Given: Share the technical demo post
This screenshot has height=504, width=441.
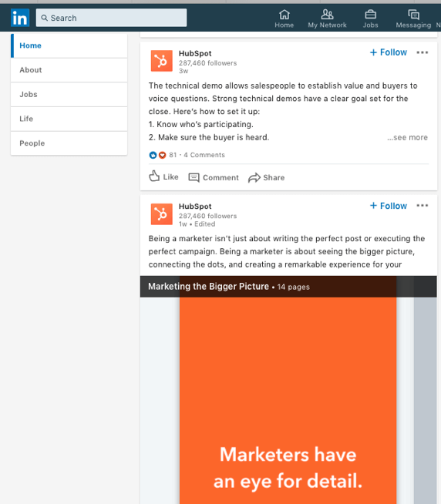Looking at the screenshot, I should click(266, 177).
